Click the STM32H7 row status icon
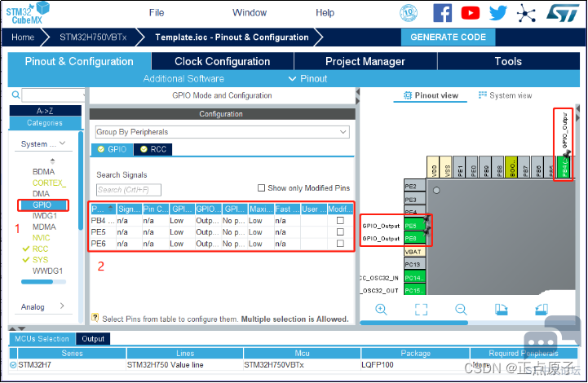The height and width of the screenshot is (383, 588). (x=13, y=364)
